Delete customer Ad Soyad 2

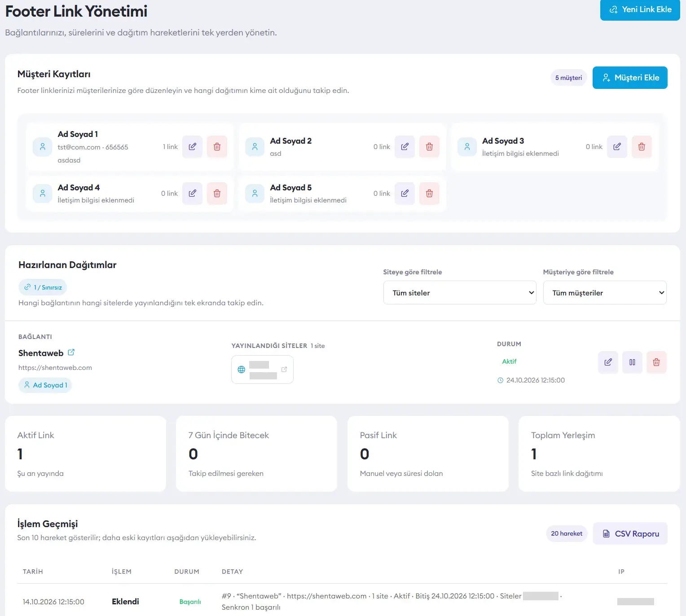429,147
